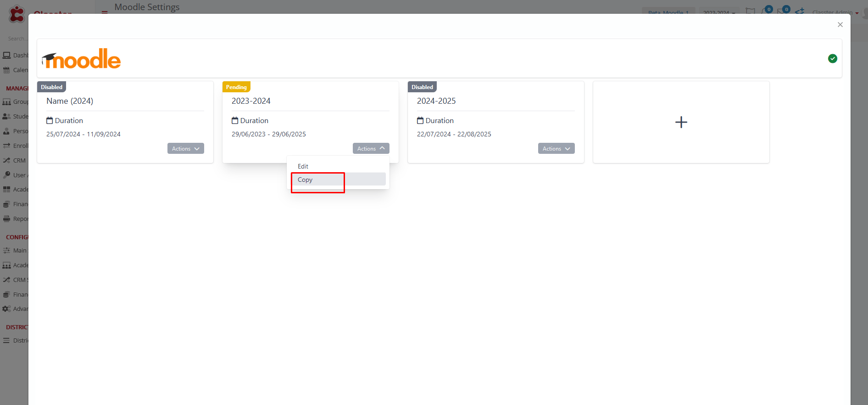Screen dimensions: 868x405
Task: Open Calendar from the sidebar
Action: [x=15, y=70]
